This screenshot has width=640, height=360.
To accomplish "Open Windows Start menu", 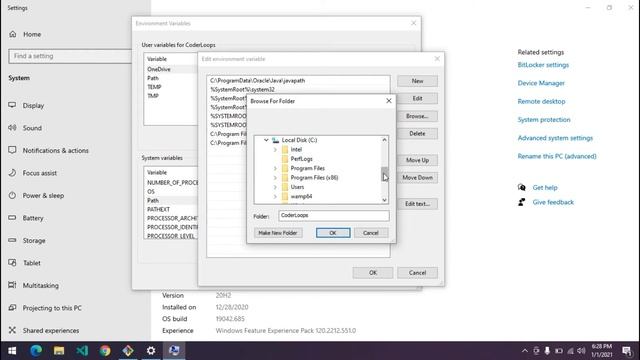I will 12,351.
